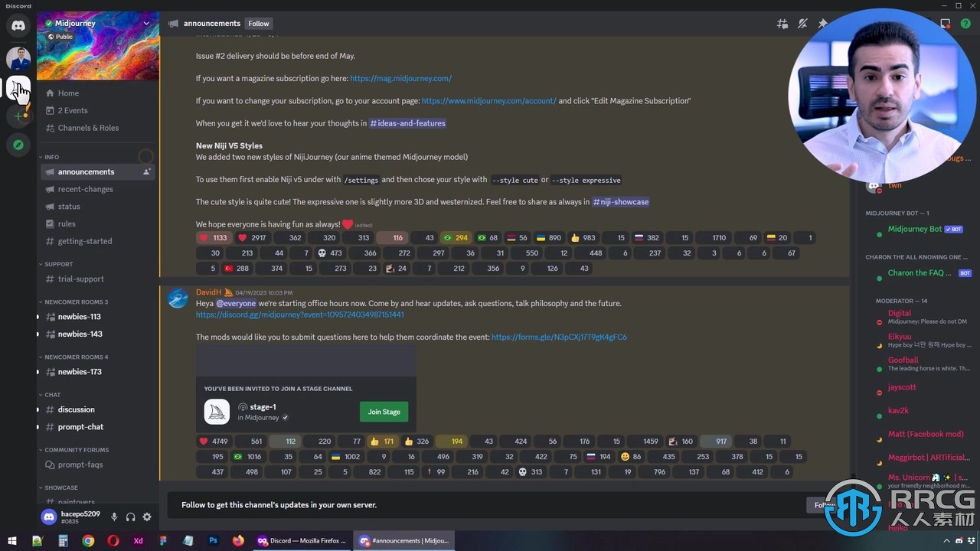This screenshot has height=551, width=980.
Task: Open the Midjourney server dropdown menu
Action: click(x=146, y=24)
